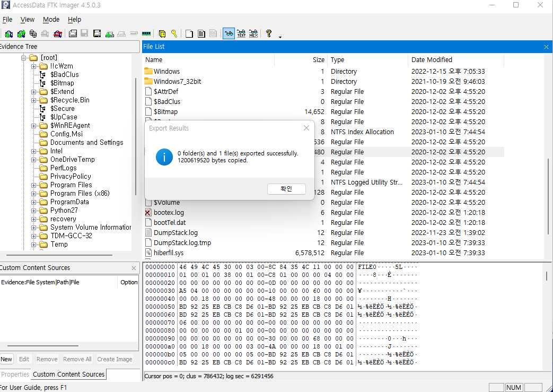Open the toolbar options dropdown arrow
The width and height of the screenshot is (553, 392).
pyautogui.click(x=280, y=37)
